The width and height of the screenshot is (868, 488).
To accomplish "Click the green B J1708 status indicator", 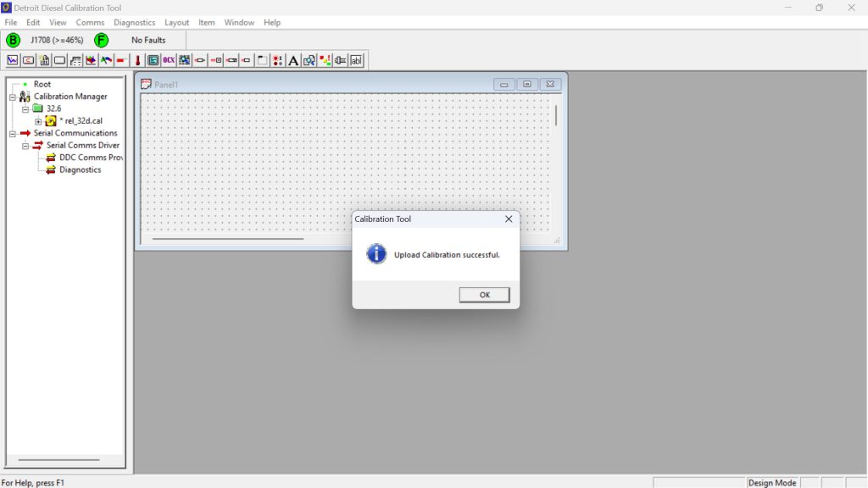I will pos(12,39).
